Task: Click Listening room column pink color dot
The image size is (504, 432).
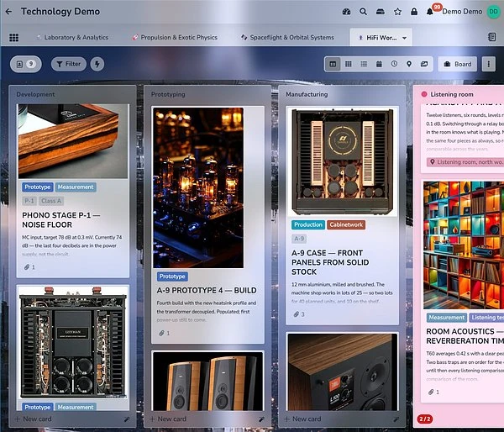Action: 424,94
